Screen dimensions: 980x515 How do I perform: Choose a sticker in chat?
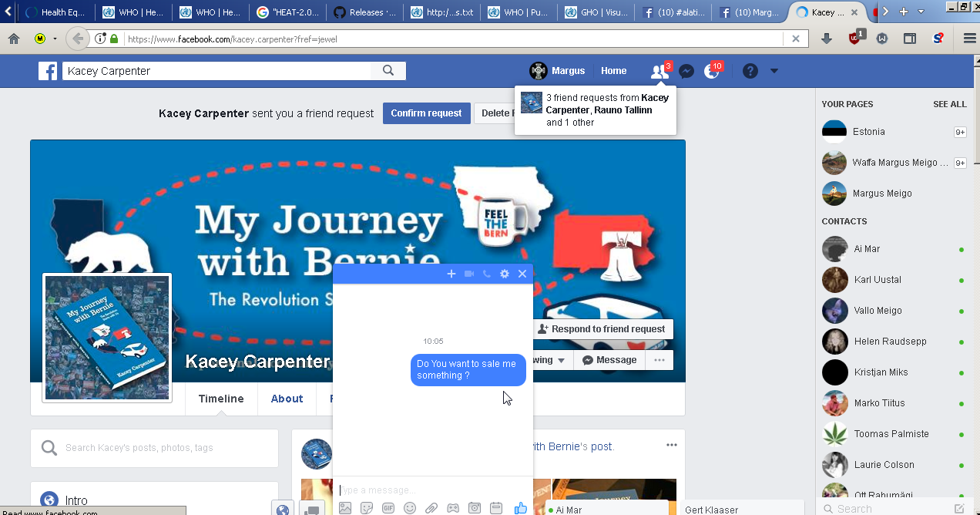pyautogui.click(x=367, y=508)
